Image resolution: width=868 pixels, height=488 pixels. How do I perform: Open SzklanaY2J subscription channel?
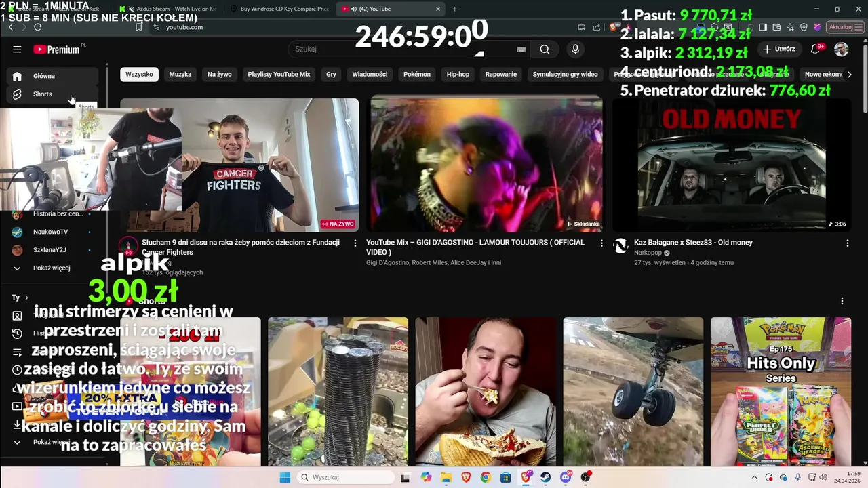tap(52, 250)
